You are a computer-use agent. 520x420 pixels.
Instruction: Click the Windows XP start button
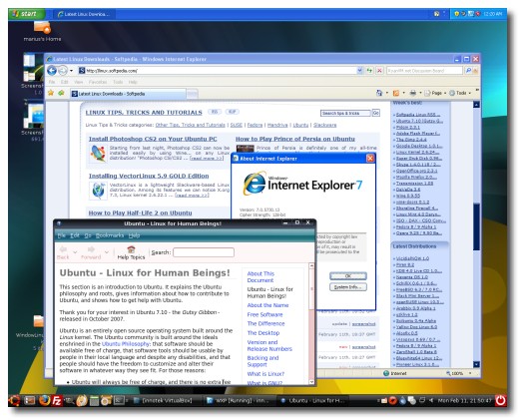click(x=27, y=14)
